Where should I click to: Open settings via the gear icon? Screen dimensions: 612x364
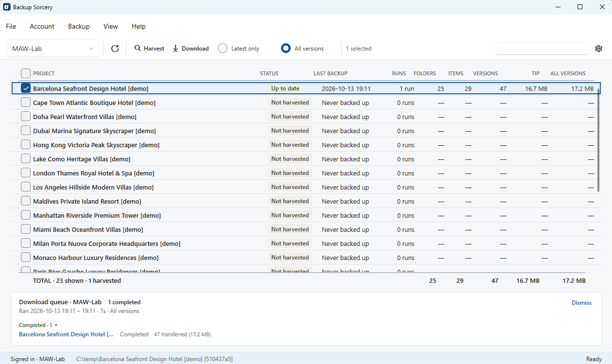598,49
